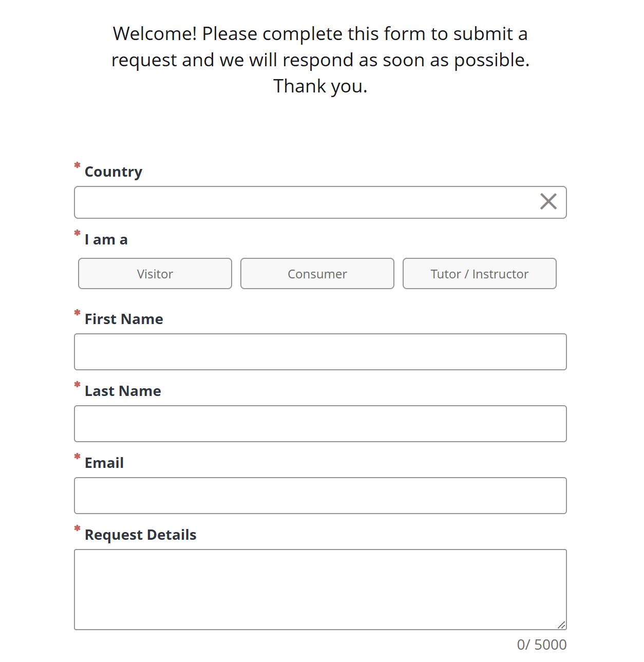This screenshot has width=644, height=662.
Task: Click the Request Details label
Action: (x=140, y=534)
